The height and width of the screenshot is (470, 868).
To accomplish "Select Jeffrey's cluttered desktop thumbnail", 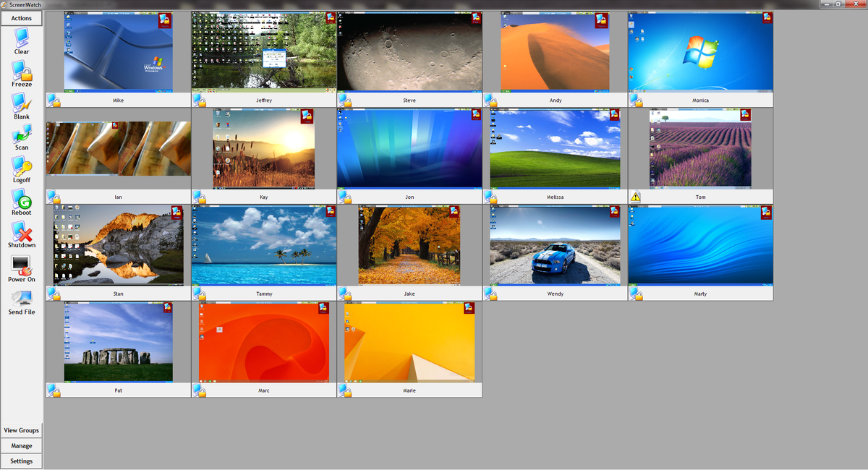I will click(264, 52).
